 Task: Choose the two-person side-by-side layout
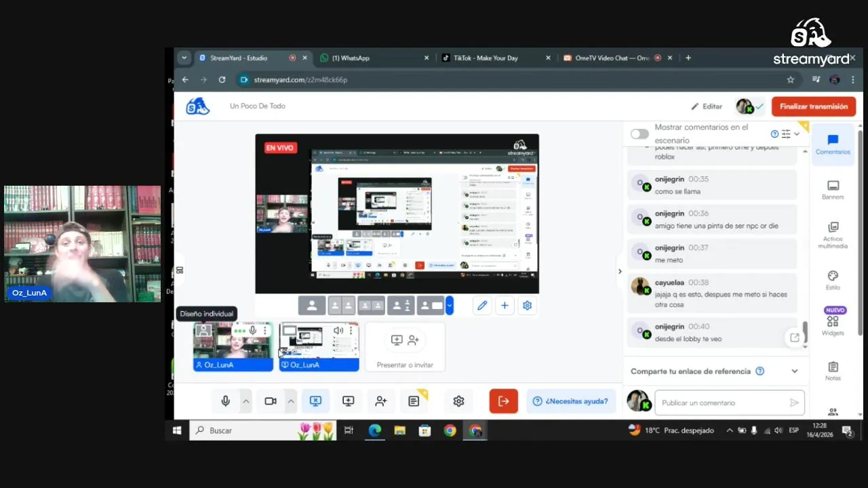342,306
